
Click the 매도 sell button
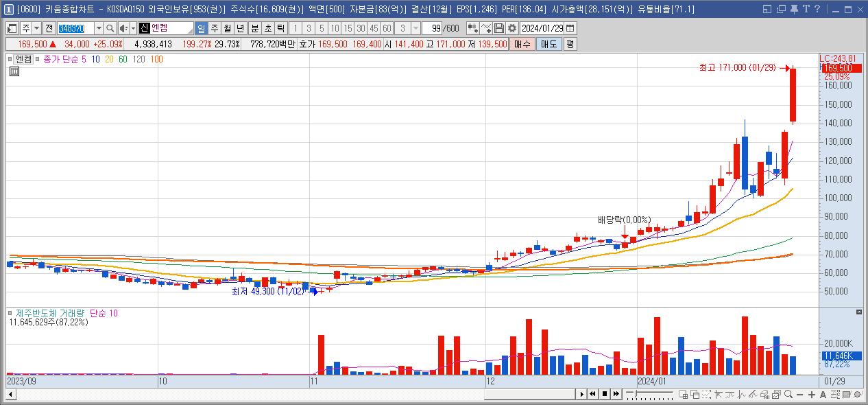coord(548,44)
